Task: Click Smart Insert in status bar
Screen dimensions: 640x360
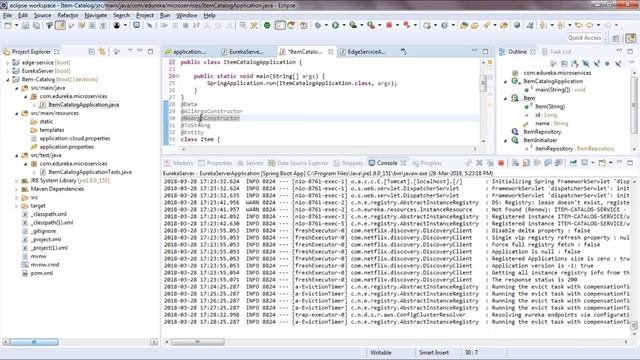Action: pos(433,353)
